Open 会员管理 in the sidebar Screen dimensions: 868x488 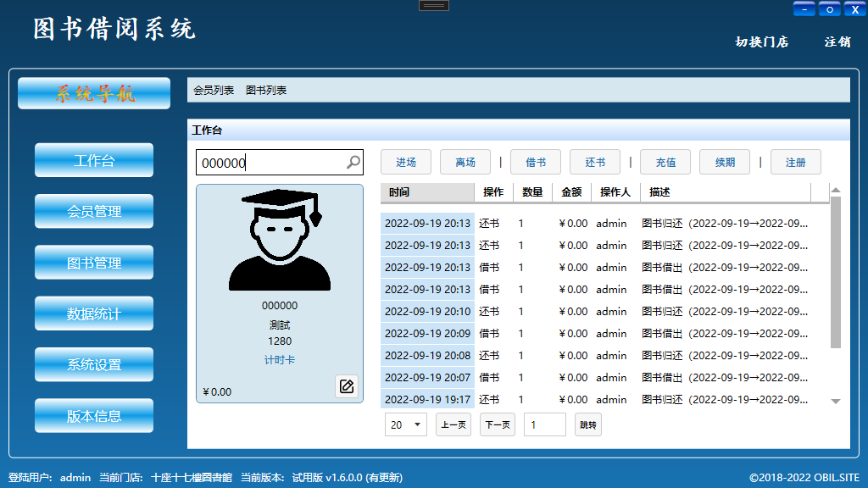[94, 212]
